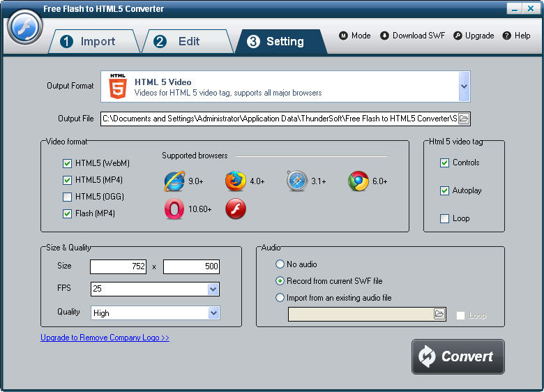Screen dimensions: 544x392
Task: Browse for existing audio file icon
Action: [x=439, y=314]
